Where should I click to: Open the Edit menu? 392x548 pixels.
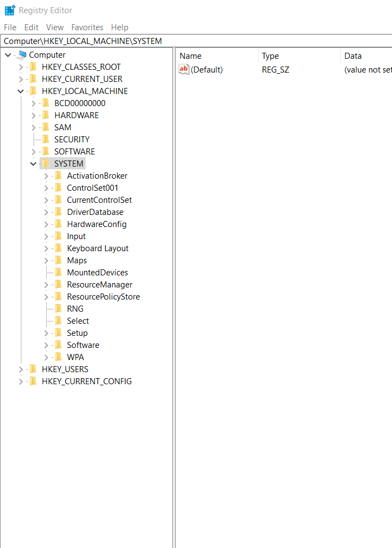(31, 27)
